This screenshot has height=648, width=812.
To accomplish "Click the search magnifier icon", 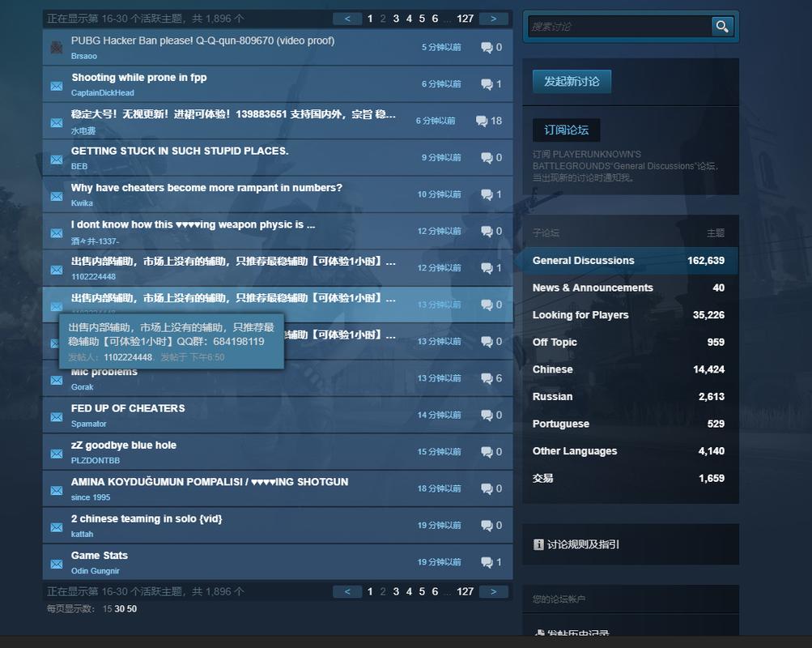I will coord(722,26).
